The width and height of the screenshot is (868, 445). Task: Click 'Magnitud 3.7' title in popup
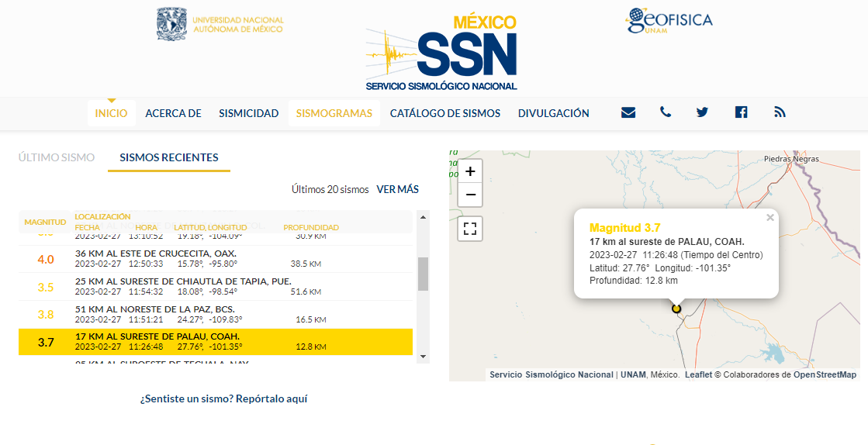click(625, 227)
